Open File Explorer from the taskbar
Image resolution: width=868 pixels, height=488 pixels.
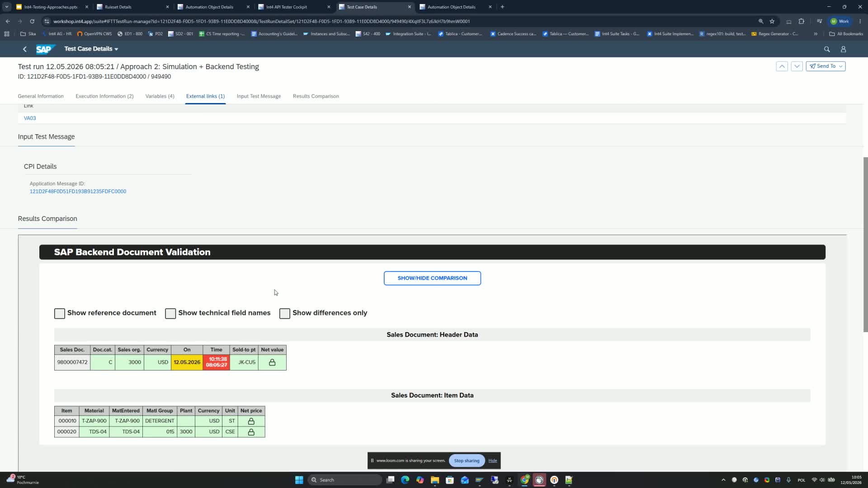click(435, 480)
